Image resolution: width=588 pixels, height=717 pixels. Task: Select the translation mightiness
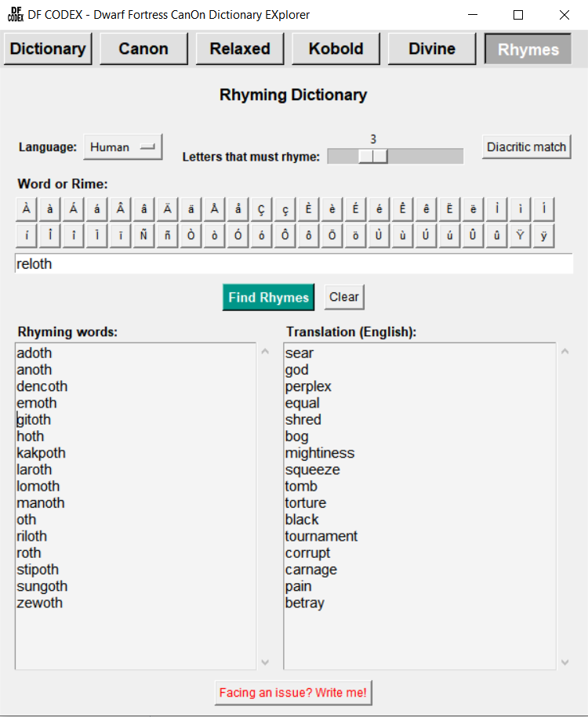[x=320, y=453]
